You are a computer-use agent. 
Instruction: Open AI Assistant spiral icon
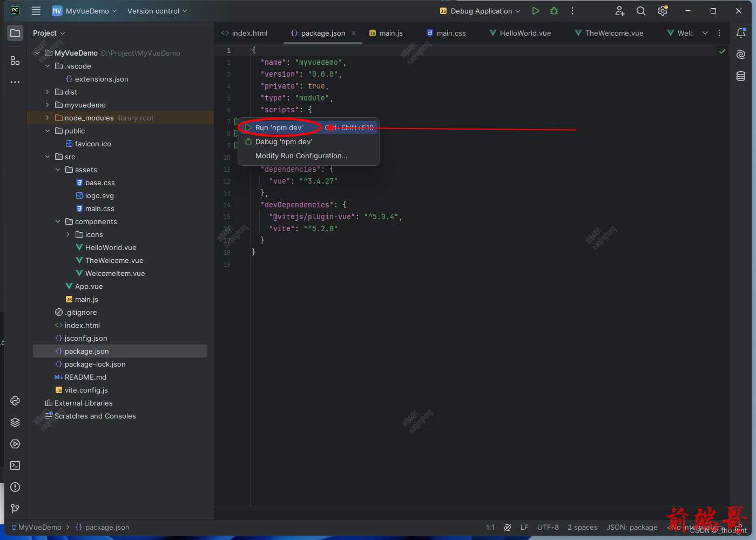[741, 55]
